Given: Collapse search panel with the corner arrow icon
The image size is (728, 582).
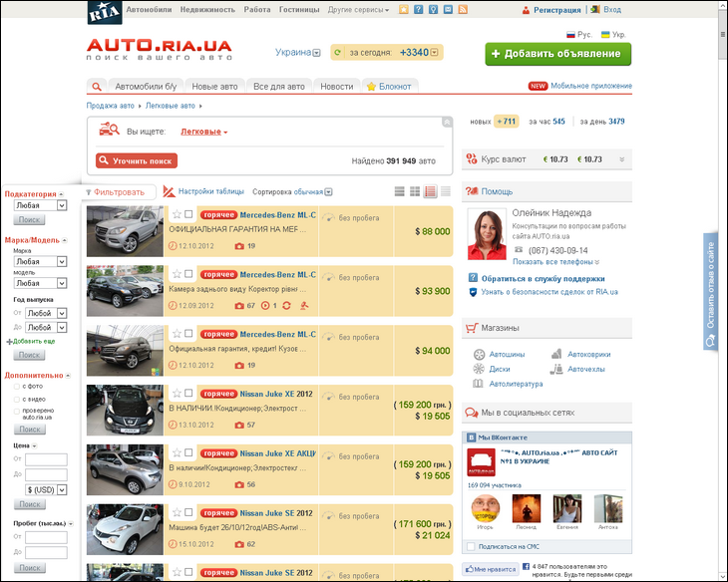Looking at the screenshot, I should pyautogui.click(x=447, y=122).
